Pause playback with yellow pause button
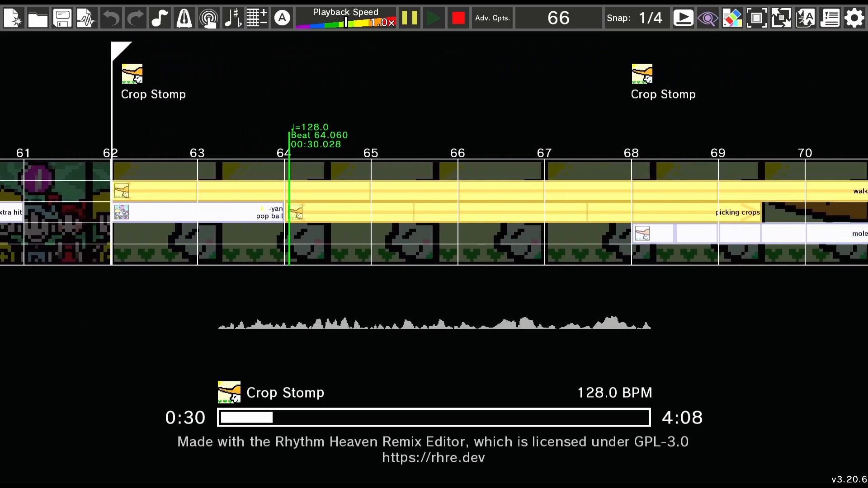Screen dimensions: 868x488 [410, 19]
